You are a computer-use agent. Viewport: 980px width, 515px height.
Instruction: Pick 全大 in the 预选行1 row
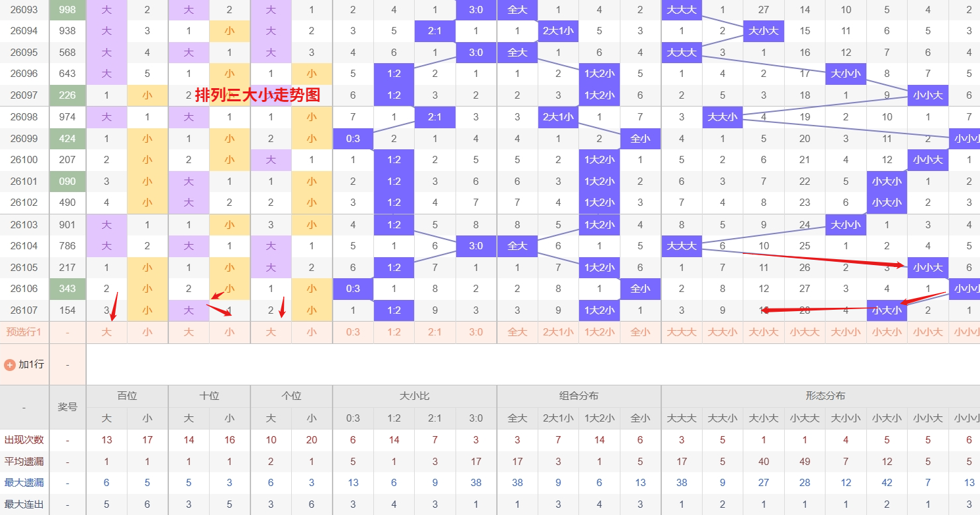click(x=517, y=332)
